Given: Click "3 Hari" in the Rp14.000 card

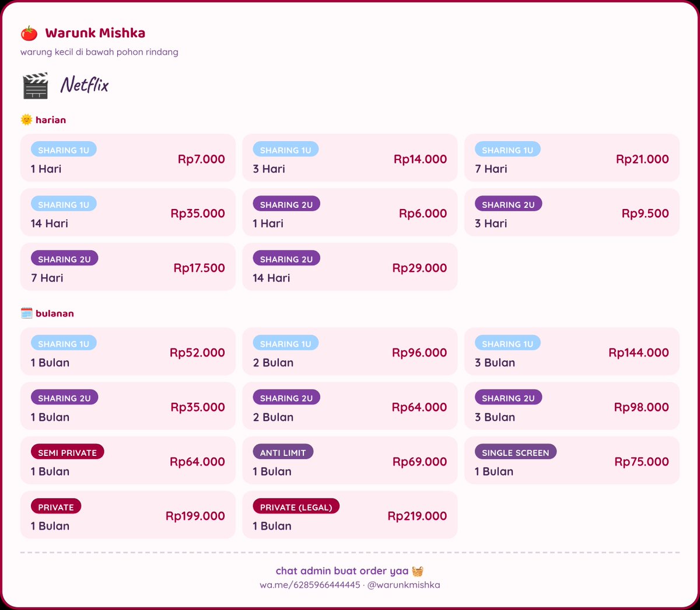Looking at the screenshot, I should click(x=269, y=169).
